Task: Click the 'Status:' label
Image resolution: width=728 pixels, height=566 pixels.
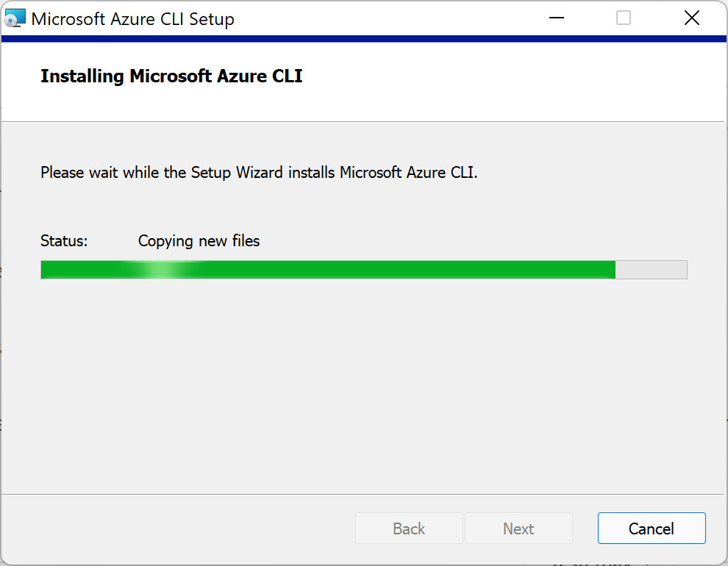Action: [64, 241]
